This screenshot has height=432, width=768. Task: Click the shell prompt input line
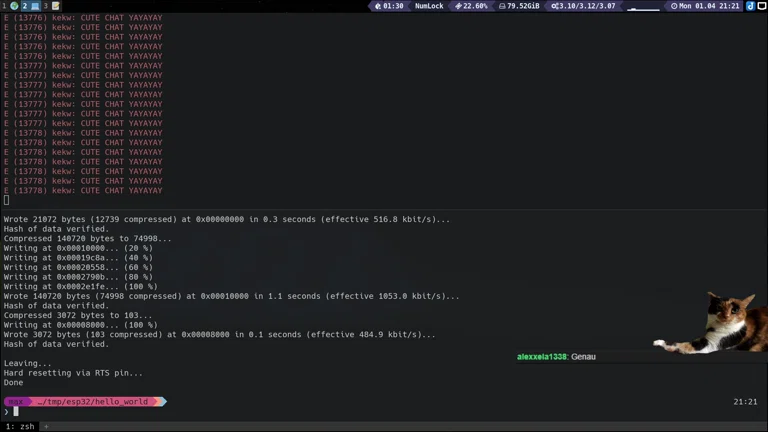(384, 412)
